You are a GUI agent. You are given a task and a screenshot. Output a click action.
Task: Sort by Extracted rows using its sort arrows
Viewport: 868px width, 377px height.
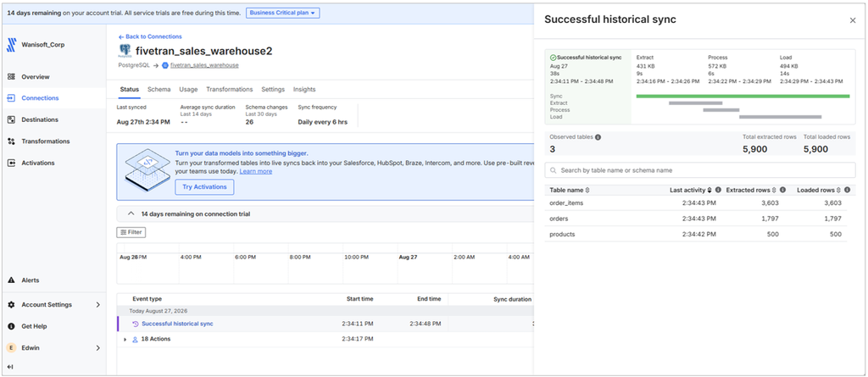[775, 190]
